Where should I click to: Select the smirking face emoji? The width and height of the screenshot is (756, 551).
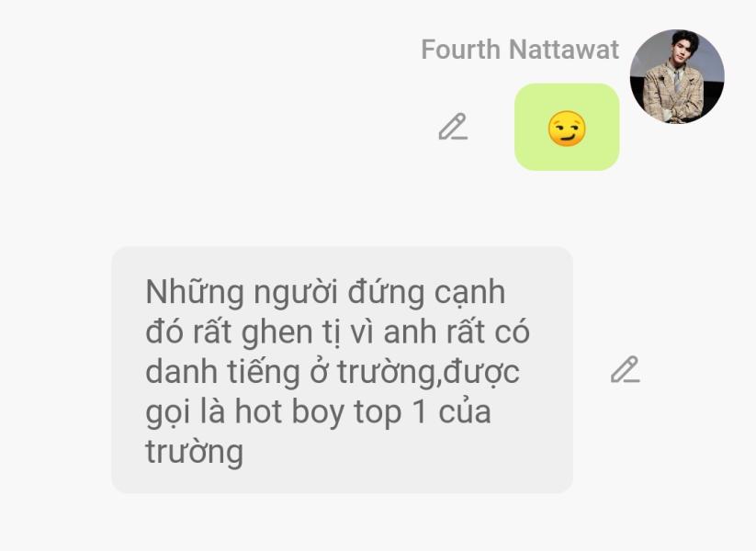tap(567, 129)
